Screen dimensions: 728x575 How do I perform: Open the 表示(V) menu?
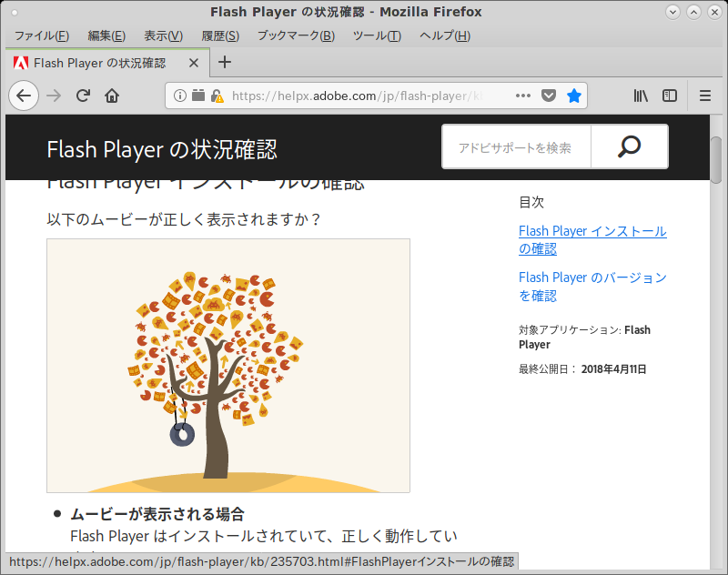164,35
